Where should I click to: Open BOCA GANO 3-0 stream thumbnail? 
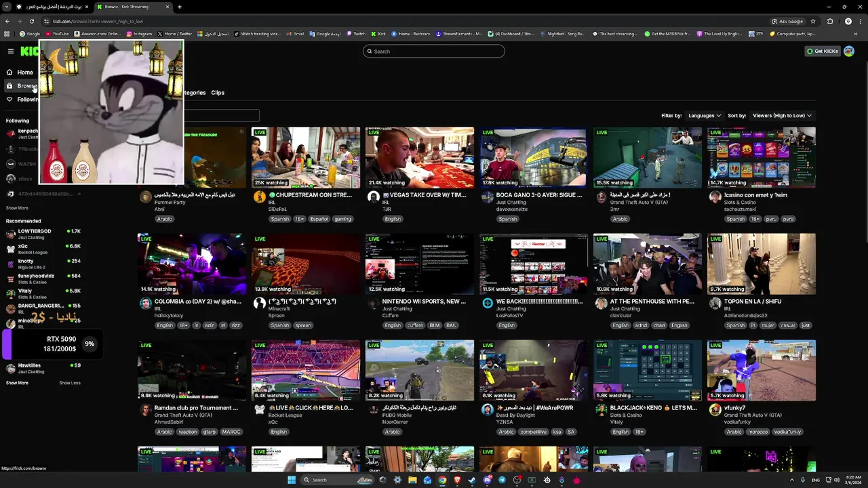click(534, 157)
